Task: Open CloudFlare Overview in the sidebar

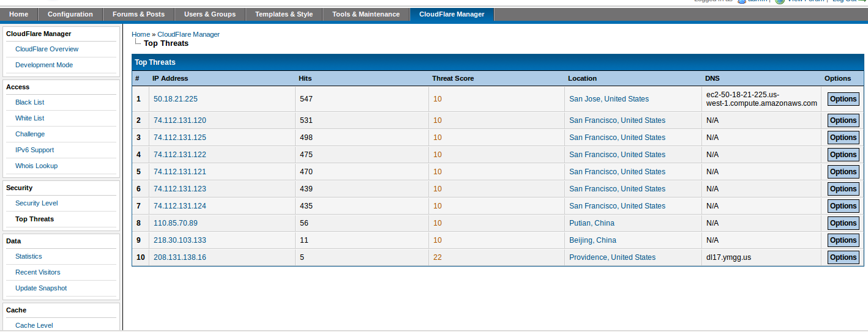Action: coord(47,49)
